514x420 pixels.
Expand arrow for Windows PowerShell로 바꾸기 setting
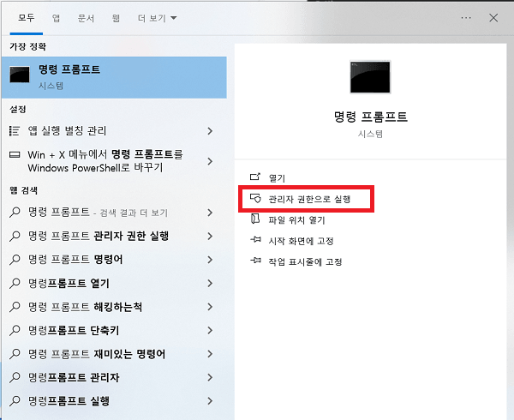click(x=210, y=161)
